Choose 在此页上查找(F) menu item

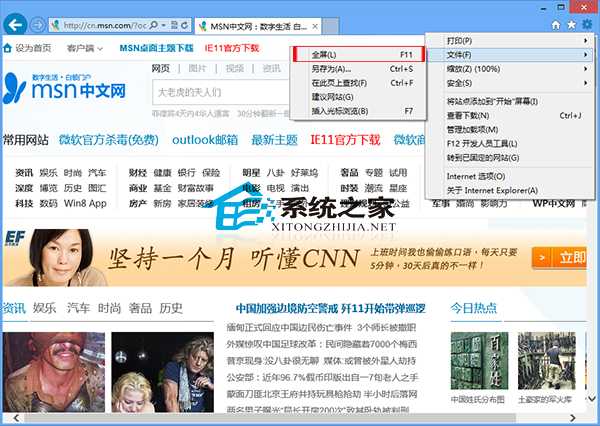[x=359, y=83]
